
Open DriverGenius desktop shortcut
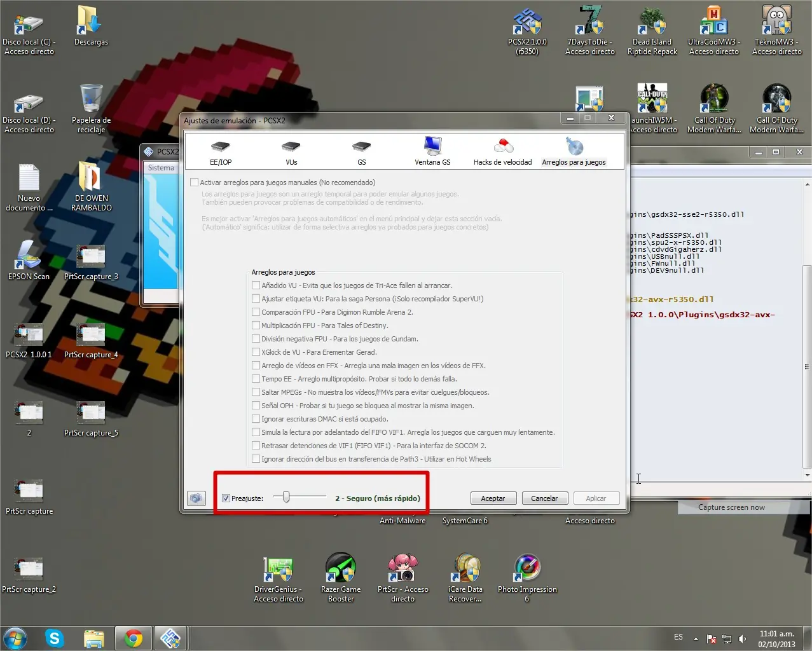tap(278, 579)
